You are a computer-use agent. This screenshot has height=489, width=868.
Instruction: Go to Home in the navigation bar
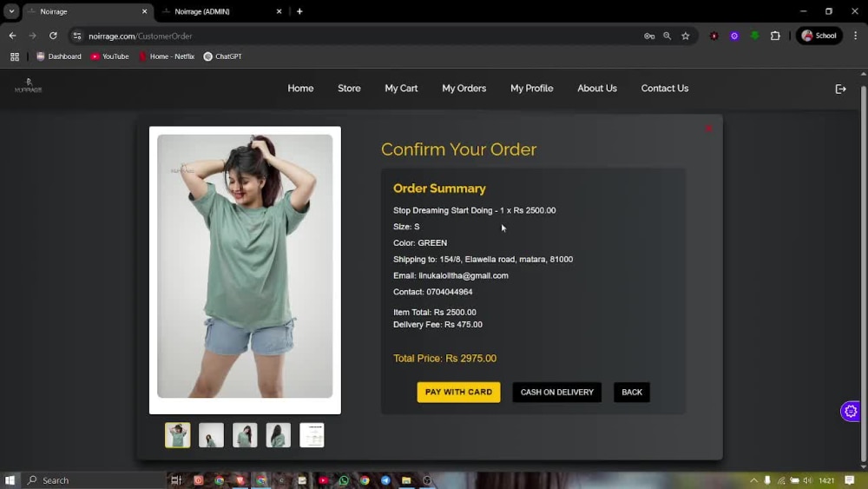300,89
